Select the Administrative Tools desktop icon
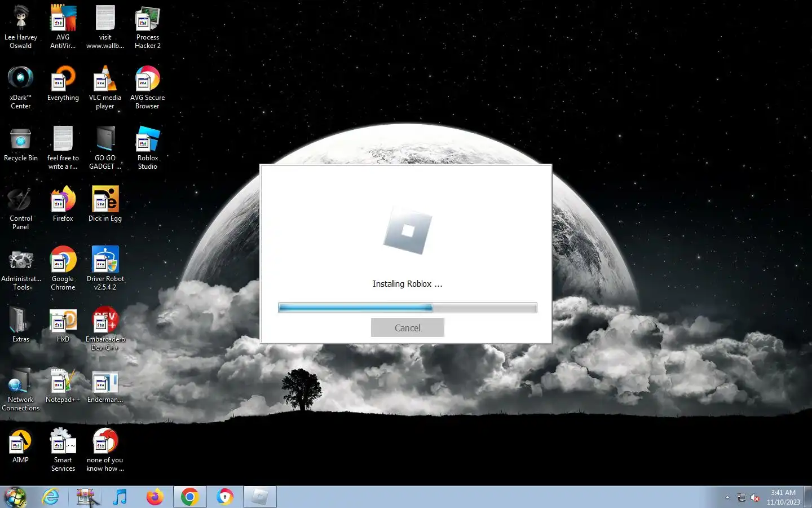 pyautogui.click(x=21, y=268)
